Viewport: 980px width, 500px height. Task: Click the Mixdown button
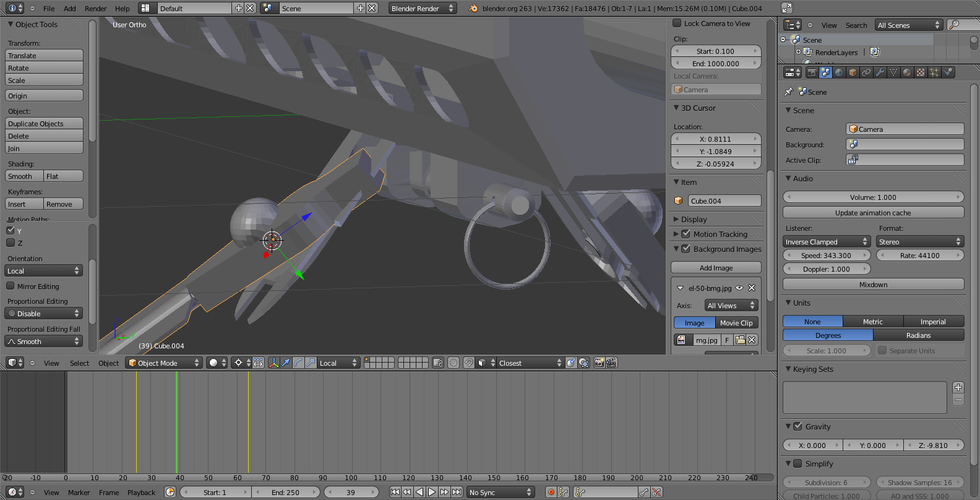click(873, 284)
